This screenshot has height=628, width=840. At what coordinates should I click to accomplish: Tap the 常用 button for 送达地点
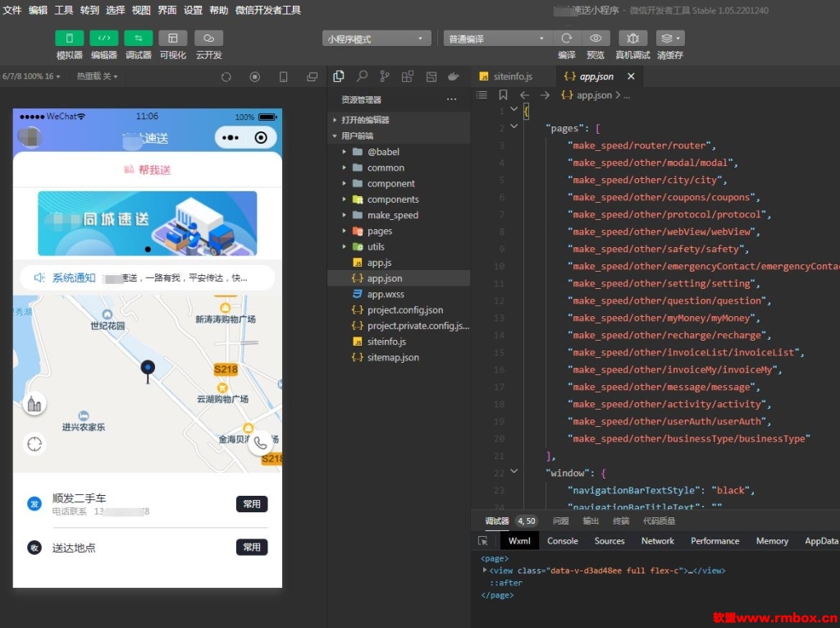tap(252, 547)
